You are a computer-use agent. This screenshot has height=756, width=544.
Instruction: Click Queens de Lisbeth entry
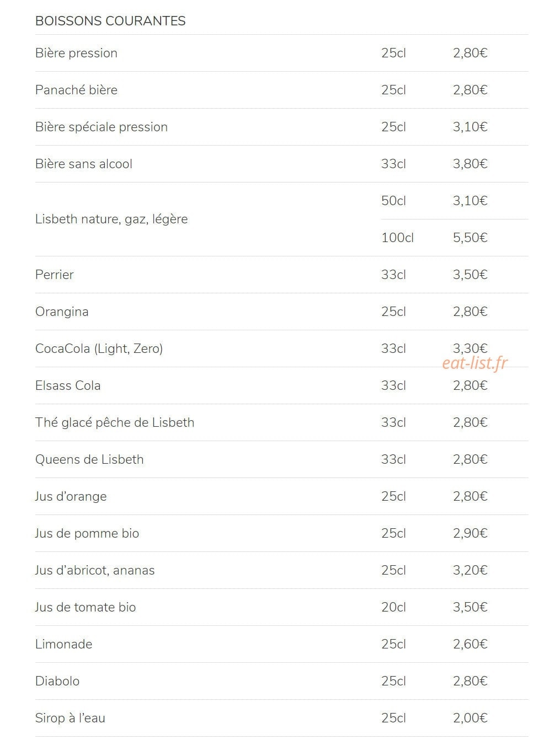89,459
